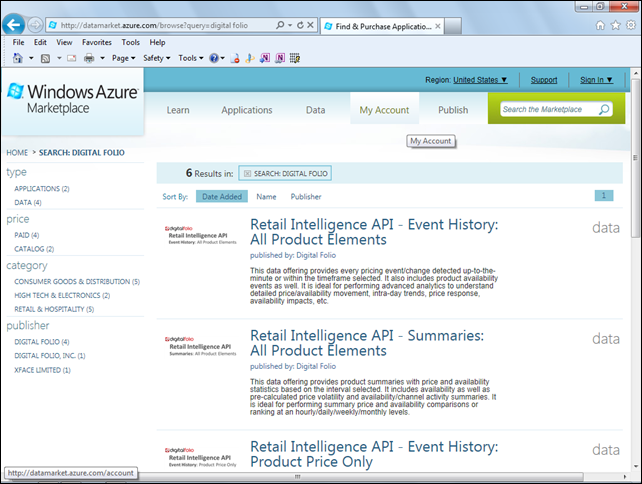This screenshot has width=642, height=484.
Task: Go back with the browser Back arrow
Action: [x=14, y=25]
